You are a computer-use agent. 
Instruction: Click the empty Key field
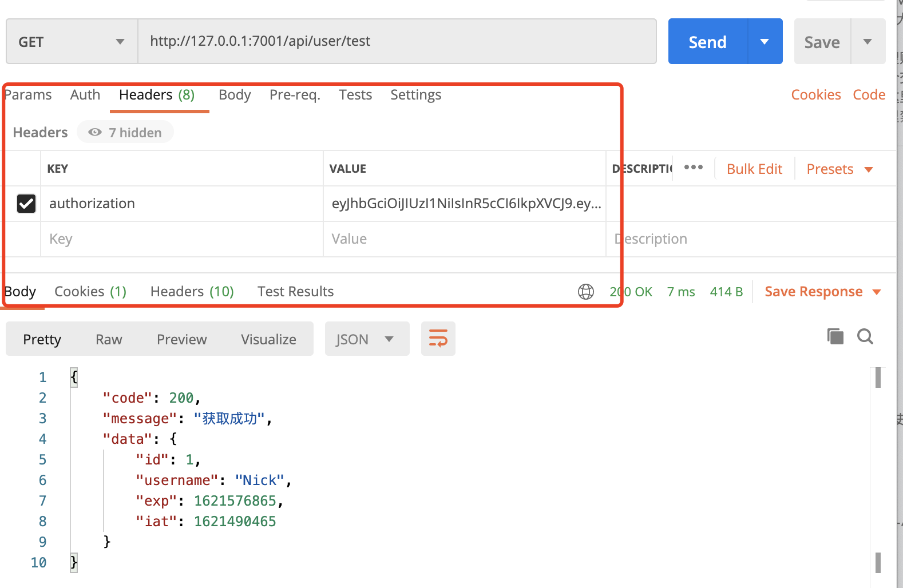tap(182, 239)
